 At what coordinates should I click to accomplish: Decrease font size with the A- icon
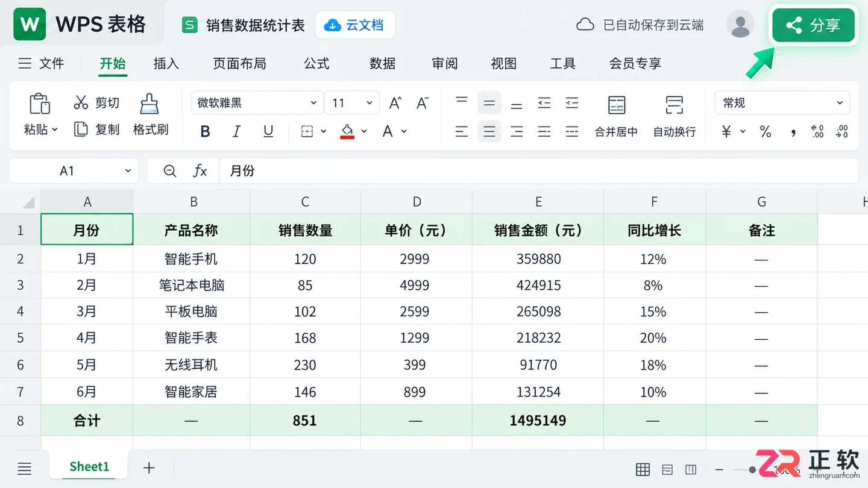tap(423, 103)
